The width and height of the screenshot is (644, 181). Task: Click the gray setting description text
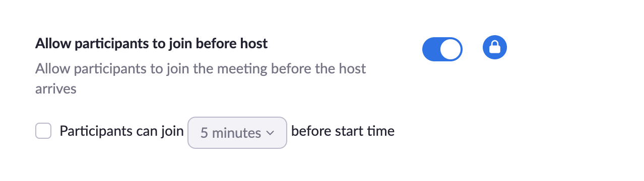tap(201, 78)
